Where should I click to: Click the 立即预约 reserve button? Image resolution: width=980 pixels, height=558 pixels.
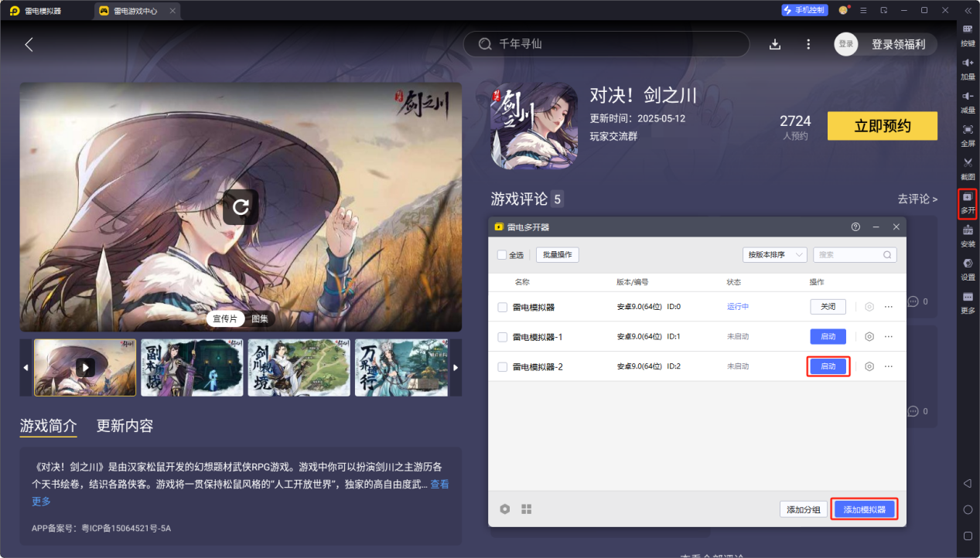point(883,126)
